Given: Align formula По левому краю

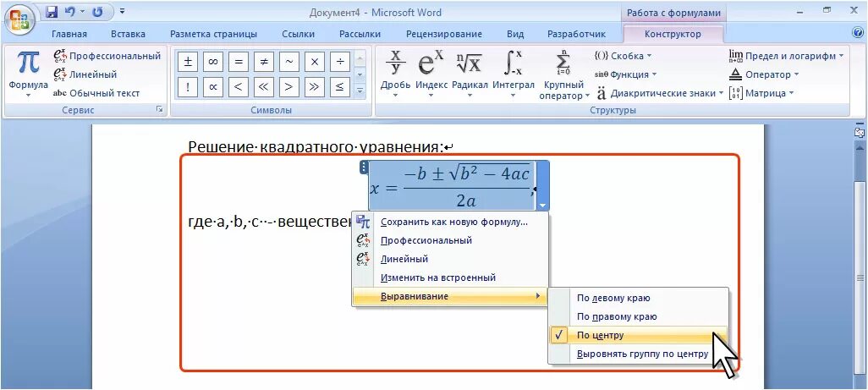Looking at the screenshot, I should [638, 298].
